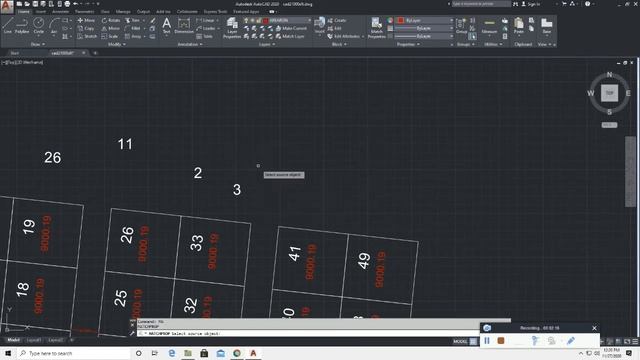Click the Undo arrow in quick access

(76, 4)
